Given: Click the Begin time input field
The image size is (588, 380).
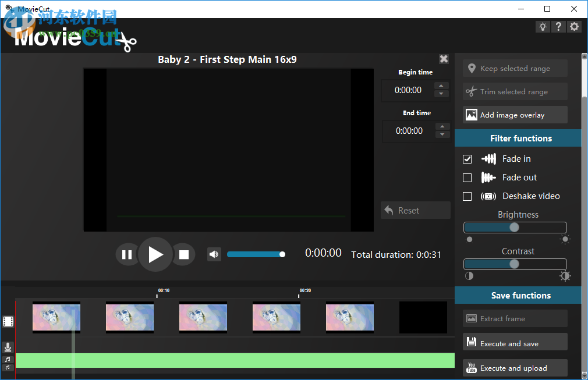Looking at the screenshot, I should point(408,90).
